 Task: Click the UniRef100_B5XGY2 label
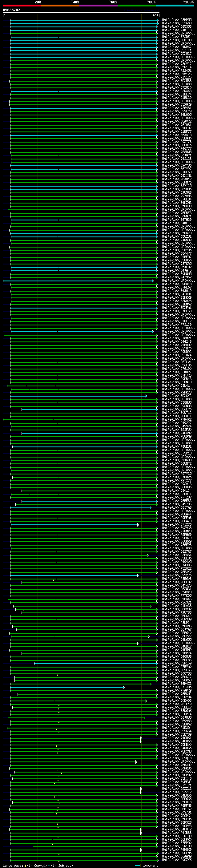point(177,396)
